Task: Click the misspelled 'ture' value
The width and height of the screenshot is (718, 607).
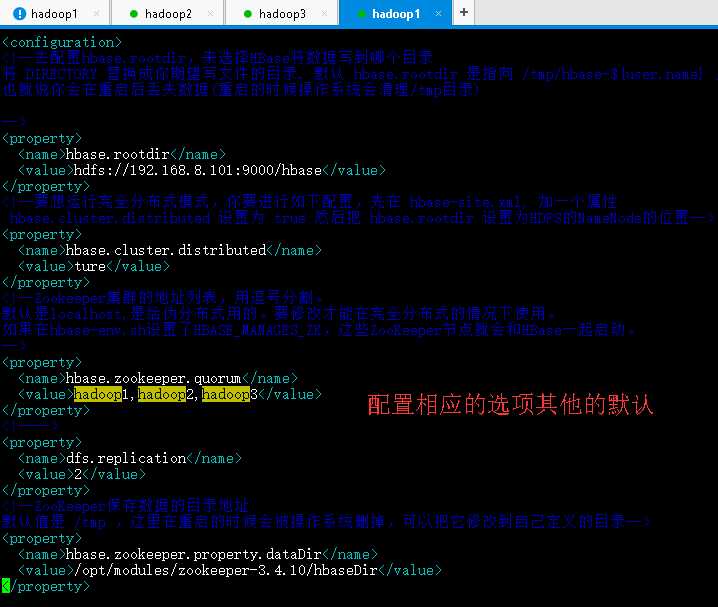Action: [90, 266]
